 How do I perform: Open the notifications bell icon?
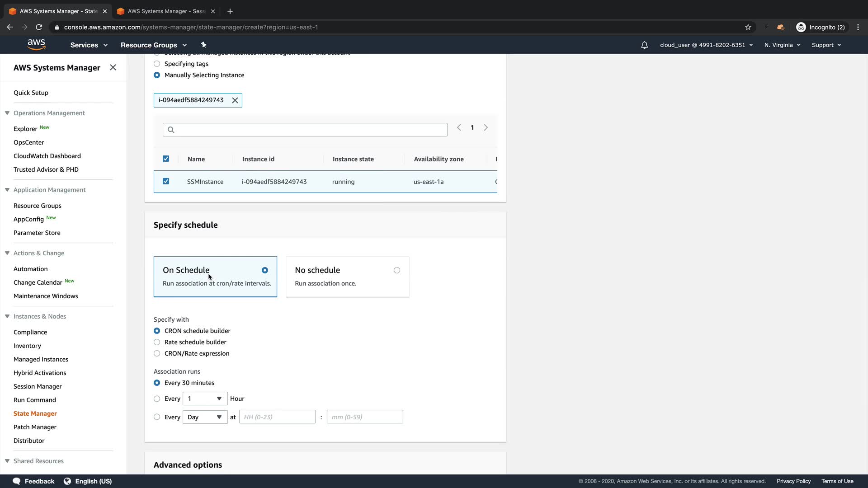tap(644, 45)
